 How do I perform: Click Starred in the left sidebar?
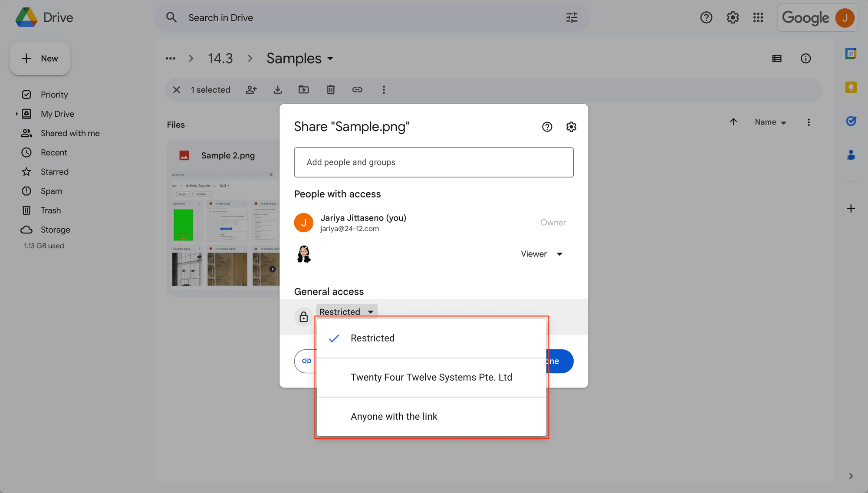(54, 172)
